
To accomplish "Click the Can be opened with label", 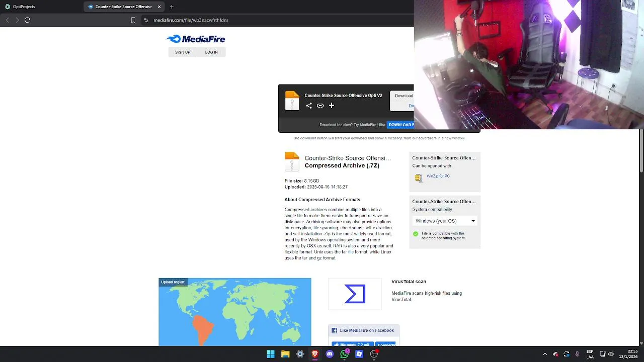I will tap(432, 165).
